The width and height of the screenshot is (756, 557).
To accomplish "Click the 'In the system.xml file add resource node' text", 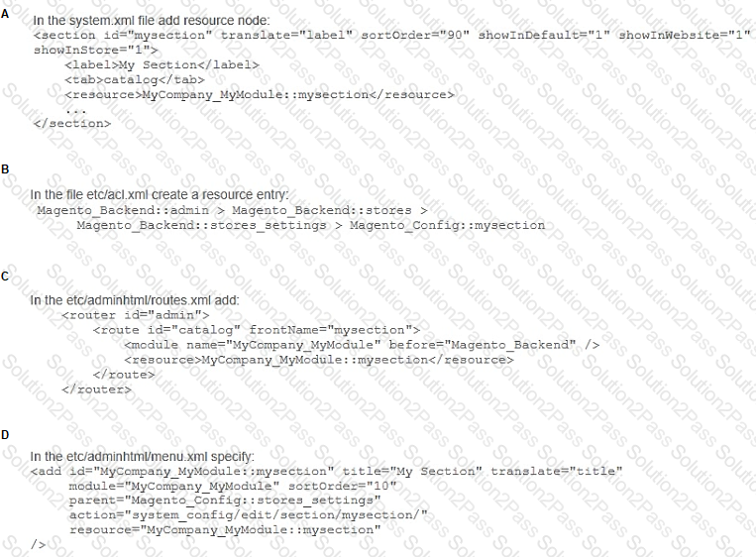I will point(152,20).
